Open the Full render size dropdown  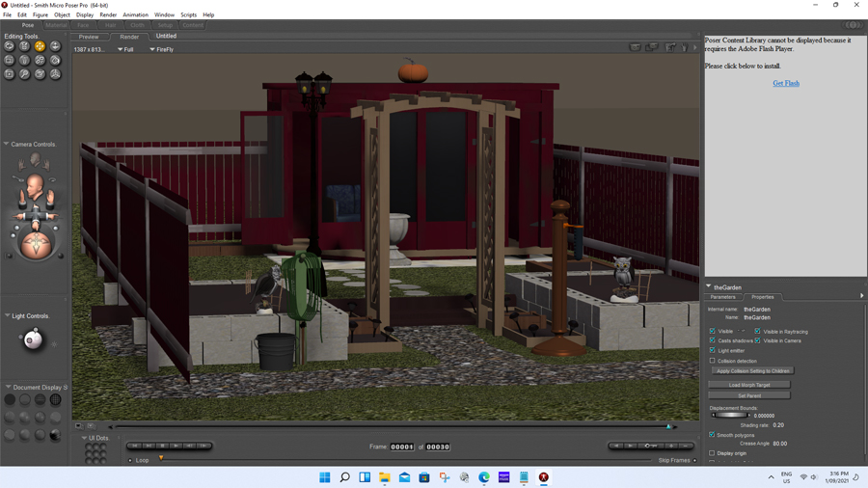click(x=126, y=49)
